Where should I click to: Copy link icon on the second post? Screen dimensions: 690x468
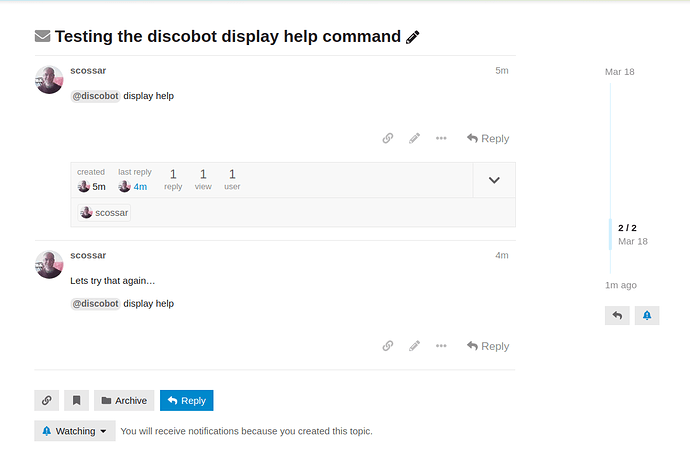tap(388, 346)
